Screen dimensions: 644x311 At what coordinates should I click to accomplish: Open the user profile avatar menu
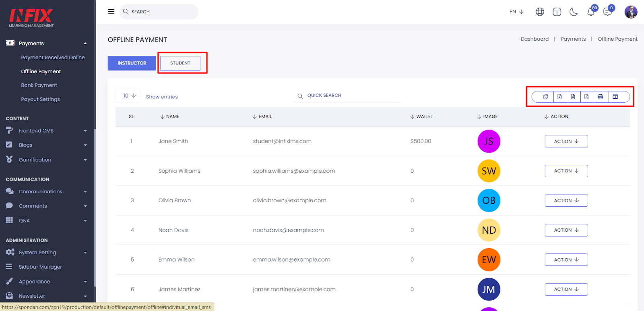631,12
